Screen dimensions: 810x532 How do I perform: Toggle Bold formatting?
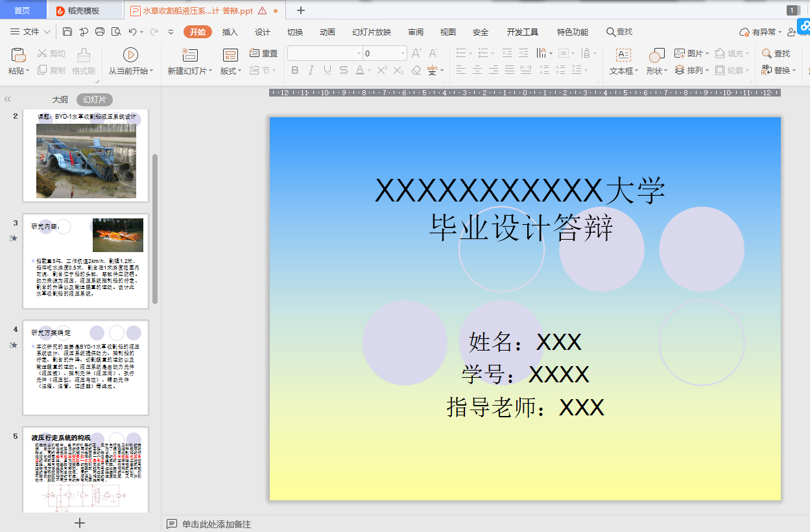click(x=294, y=70)
